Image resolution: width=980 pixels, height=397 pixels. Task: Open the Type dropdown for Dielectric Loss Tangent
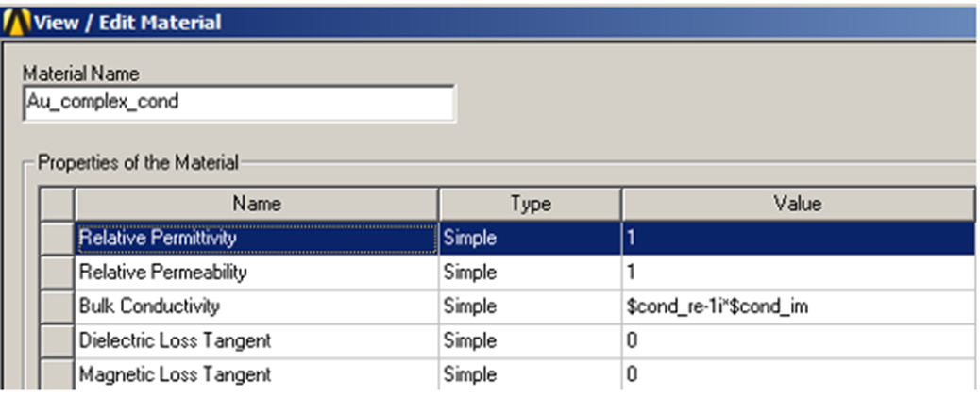click(x=529, y=340)
